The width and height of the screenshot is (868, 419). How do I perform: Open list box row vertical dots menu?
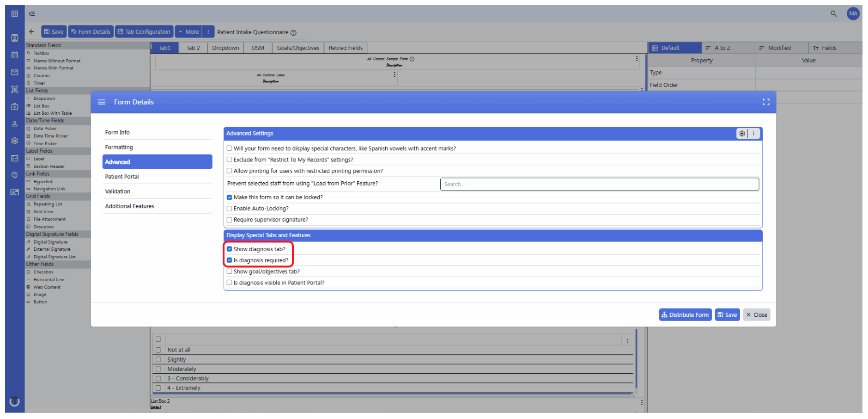click(x=627, y=341)
